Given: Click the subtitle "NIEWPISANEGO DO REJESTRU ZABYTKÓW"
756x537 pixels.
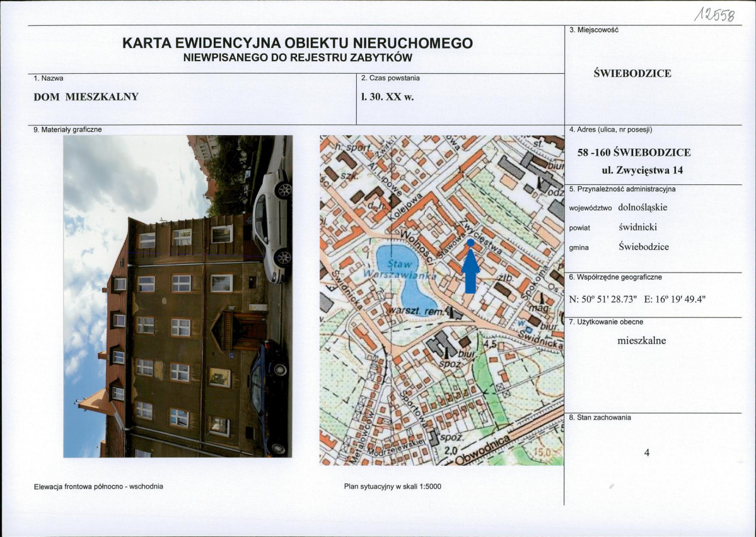Looking at the screenshot, I should [298, 58].
